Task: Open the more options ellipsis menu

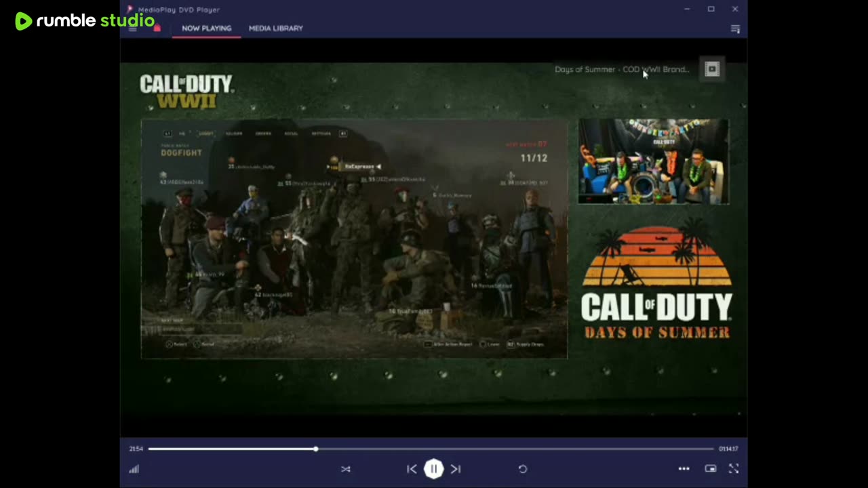Action: pyautogui.click(x=684, y=469)
